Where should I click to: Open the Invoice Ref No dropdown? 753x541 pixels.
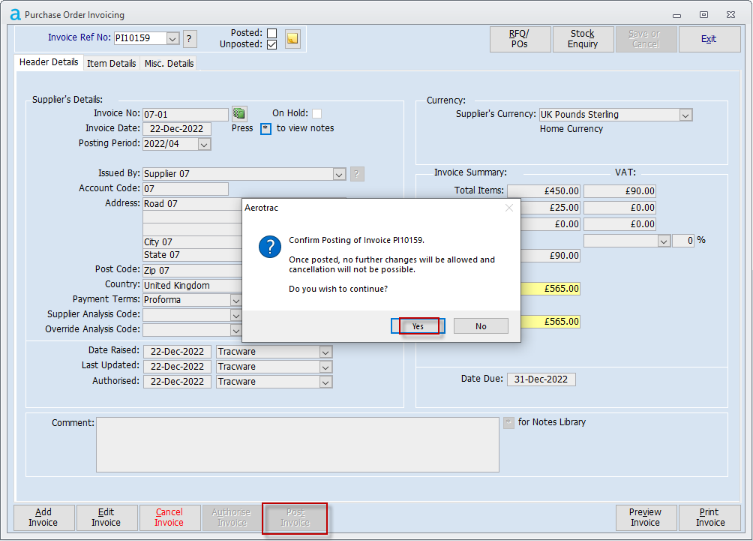click(173, 38)
